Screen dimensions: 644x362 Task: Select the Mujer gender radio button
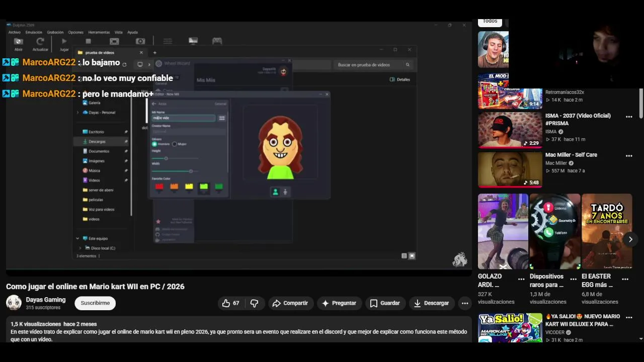pyautogui.click(x=175, y=144)
